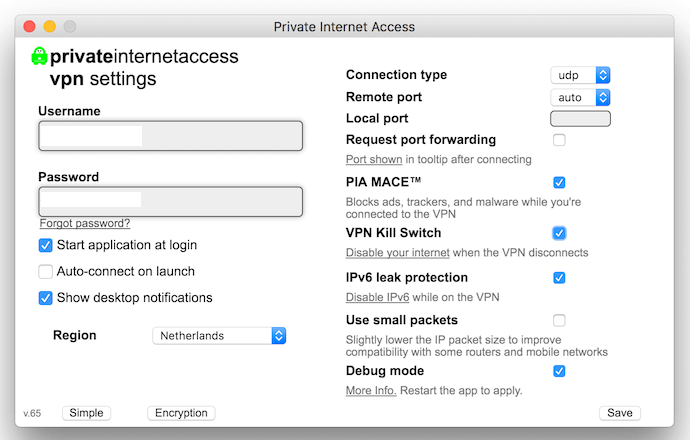Uncheck Show desktop notifications
690x440 pixels.
click(45, 298)
